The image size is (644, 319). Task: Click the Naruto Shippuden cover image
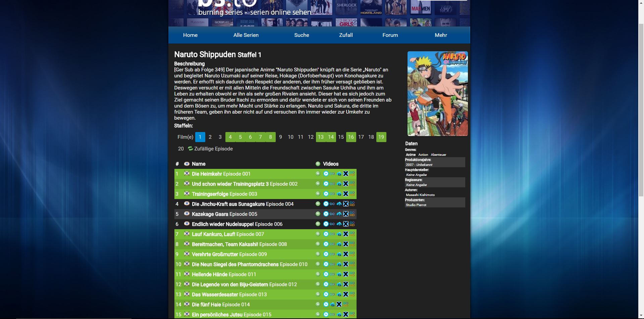coord(437,93)
